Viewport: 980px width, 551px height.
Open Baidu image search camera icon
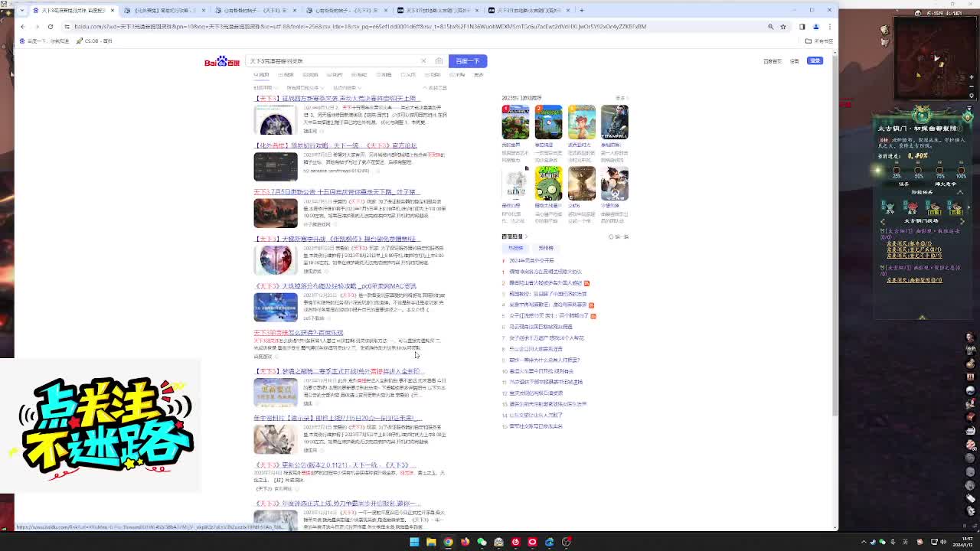[x=439, y=61]
